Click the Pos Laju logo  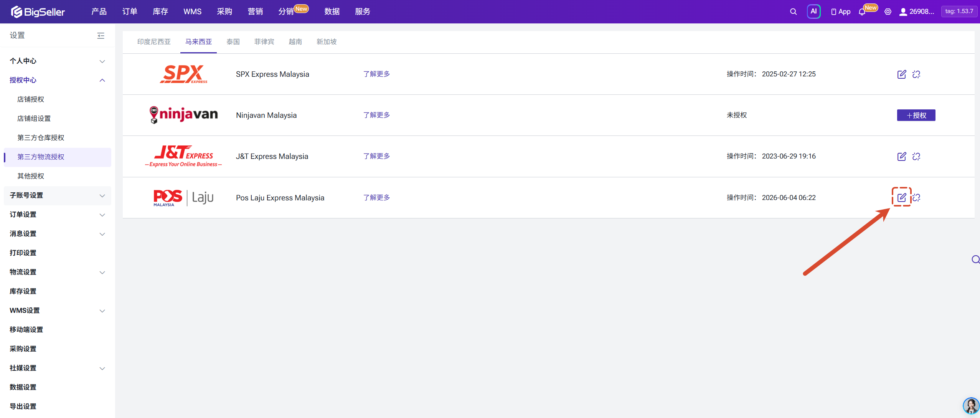[183, 197]
